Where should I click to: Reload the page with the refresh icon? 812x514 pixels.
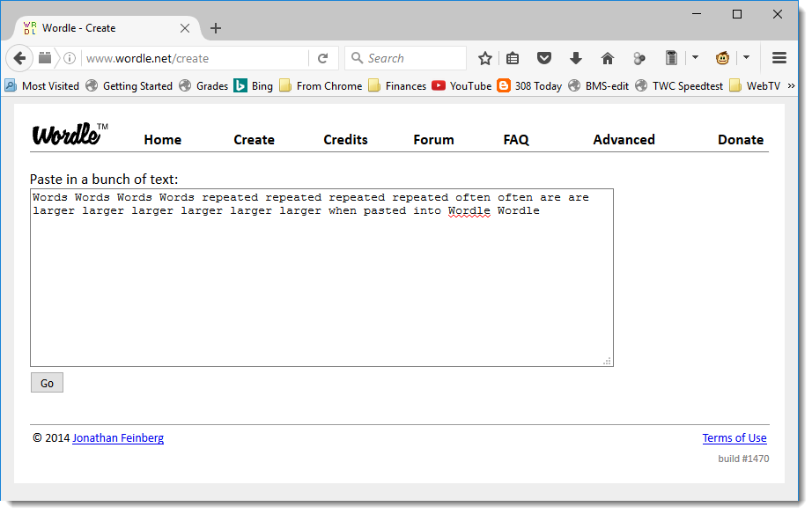click(322, 58)
